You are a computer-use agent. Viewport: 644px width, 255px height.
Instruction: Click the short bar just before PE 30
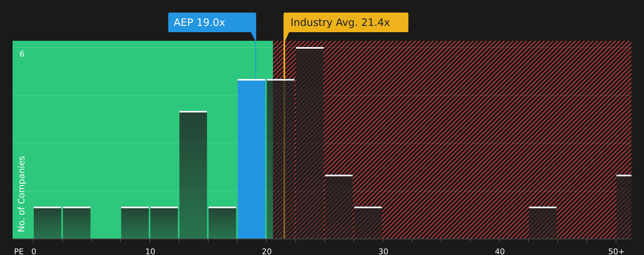tap(368, 223)
